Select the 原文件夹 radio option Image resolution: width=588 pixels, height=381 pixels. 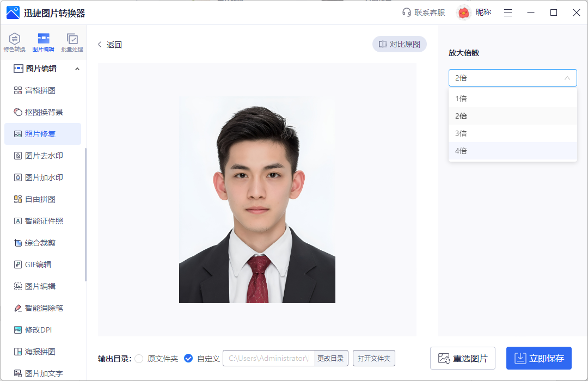(139, 359)
